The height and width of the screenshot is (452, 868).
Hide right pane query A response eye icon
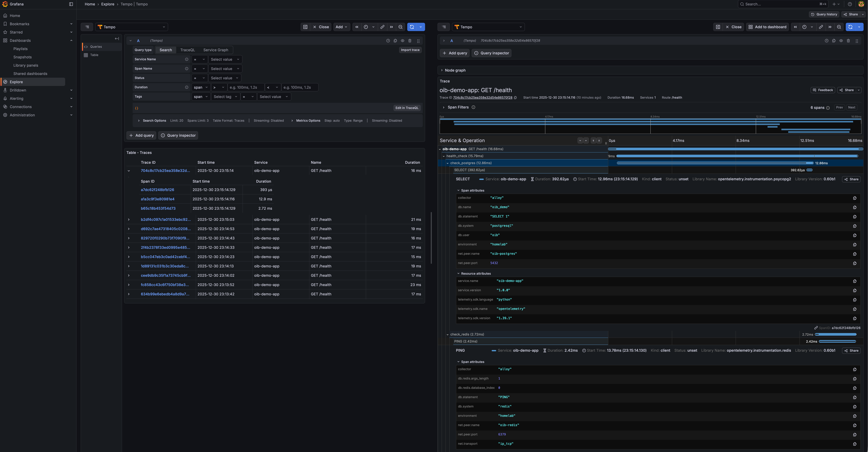(x=841, y=41)
